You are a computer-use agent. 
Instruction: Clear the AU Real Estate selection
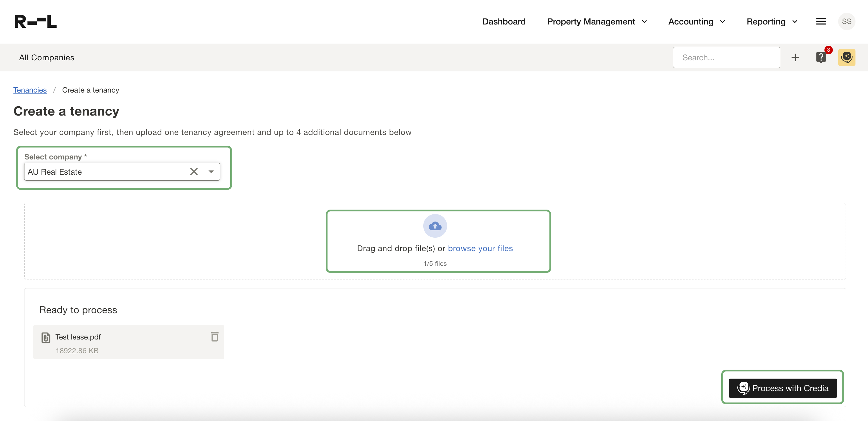194,172
